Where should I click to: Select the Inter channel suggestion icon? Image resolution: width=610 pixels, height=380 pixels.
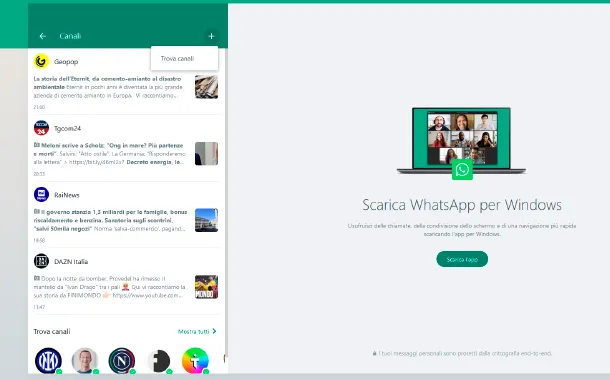click(x=48, y=361)
